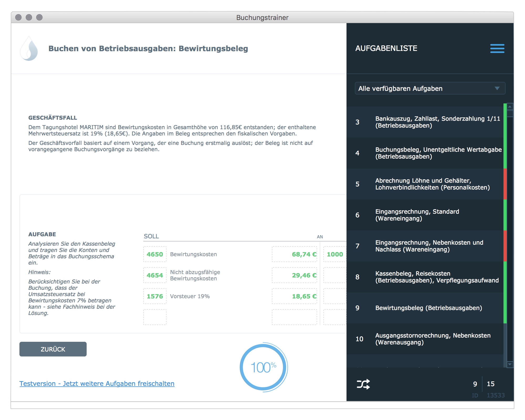This screenshot has height=420, width=525.
Task: Click the empty fourth Soll account field
Action: coord(155,317)
